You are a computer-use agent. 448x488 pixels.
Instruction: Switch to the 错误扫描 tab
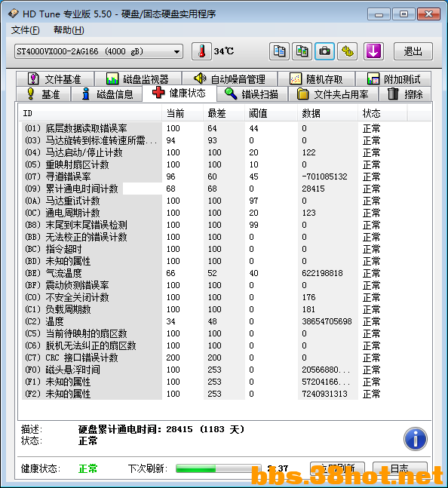coord(252,94)
